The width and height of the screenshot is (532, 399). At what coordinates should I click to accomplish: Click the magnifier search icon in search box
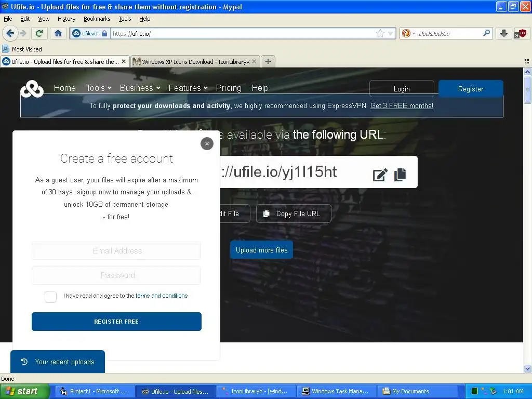click(486, 33)
